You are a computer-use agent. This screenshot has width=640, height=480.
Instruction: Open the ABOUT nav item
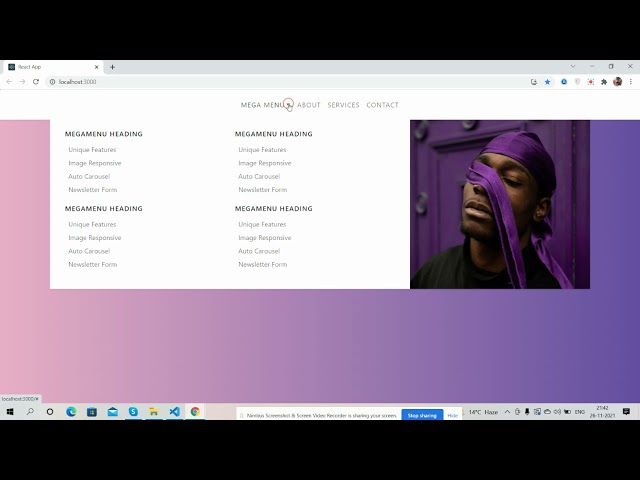309,105
